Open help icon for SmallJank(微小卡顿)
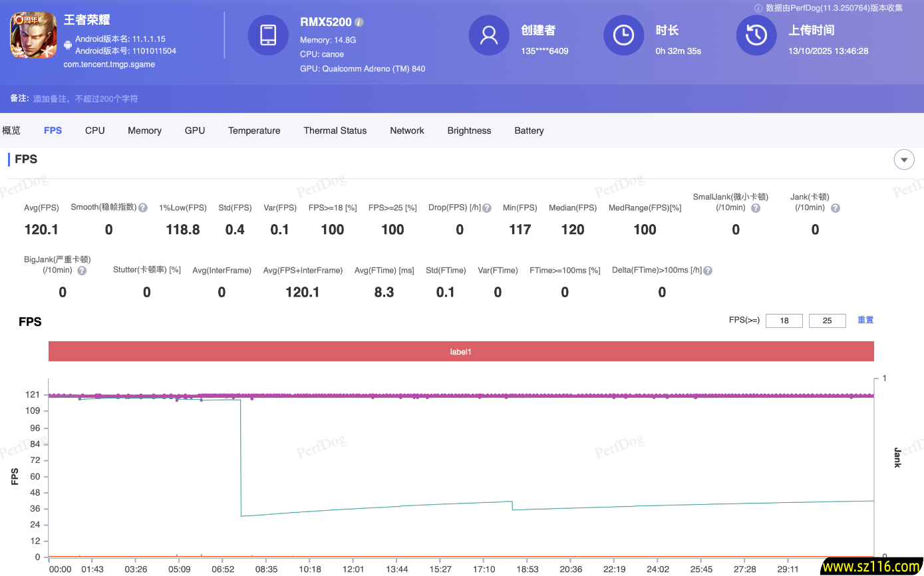 pos(756,208)
